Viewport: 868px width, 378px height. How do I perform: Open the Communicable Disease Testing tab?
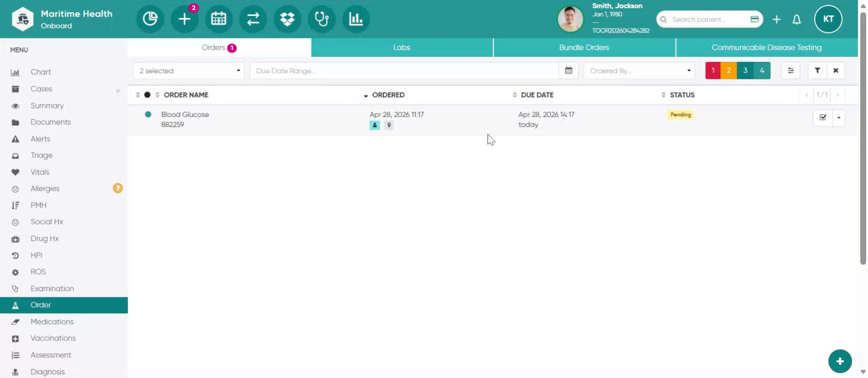click(x=767, y=47)
